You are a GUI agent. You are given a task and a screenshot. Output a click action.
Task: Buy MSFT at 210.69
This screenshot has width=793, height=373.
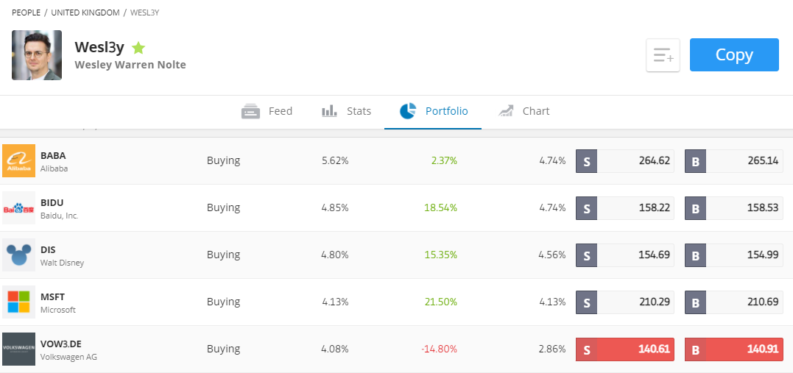tap(734, 302)
